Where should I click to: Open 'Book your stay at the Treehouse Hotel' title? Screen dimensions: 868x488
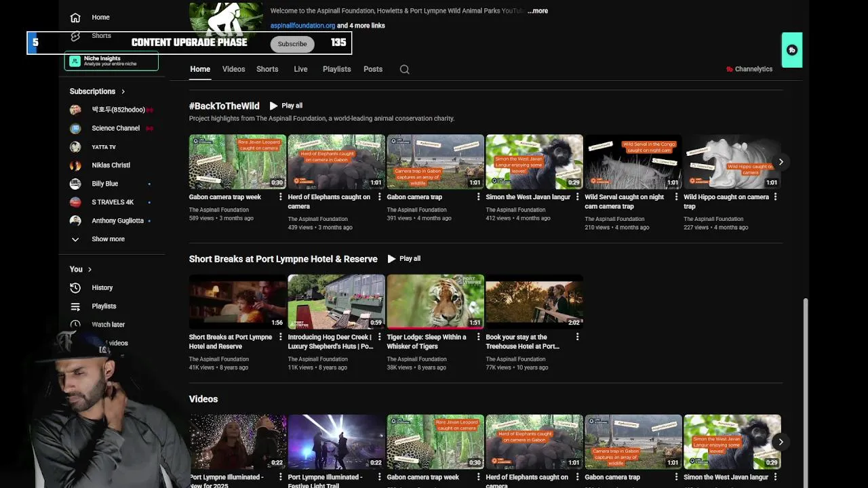tap(522, 342)
